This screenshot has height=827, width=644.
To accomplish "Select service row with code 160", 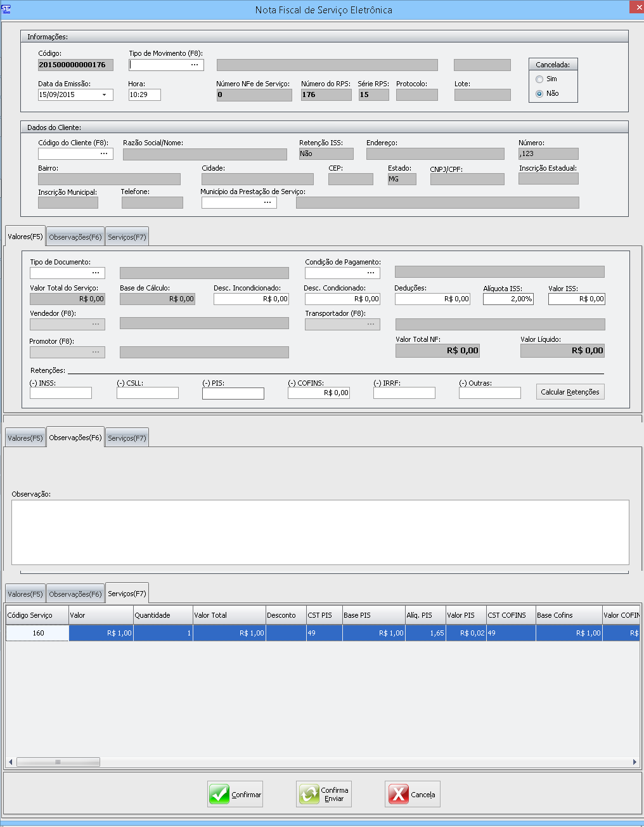I will click(x=38, y=633).
